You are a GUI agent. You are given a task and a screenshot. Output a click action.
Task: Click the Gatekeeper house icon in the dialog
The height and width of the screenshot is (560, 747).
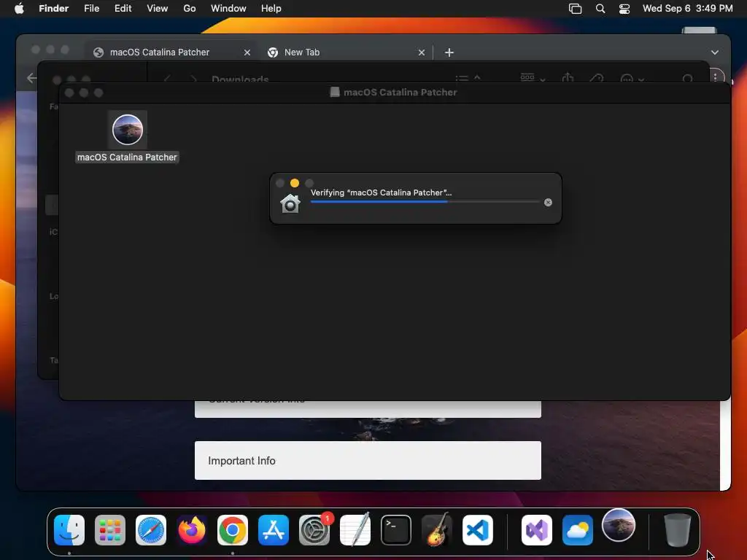[x=290, y=204]
